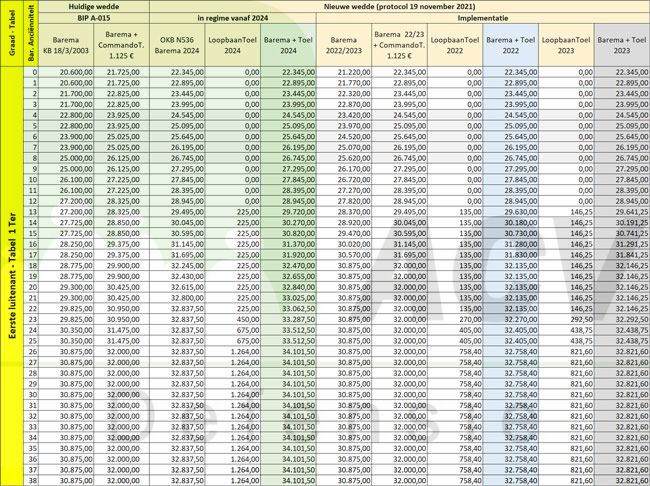Select cell value 30.730,00

[x=521, y=233]
